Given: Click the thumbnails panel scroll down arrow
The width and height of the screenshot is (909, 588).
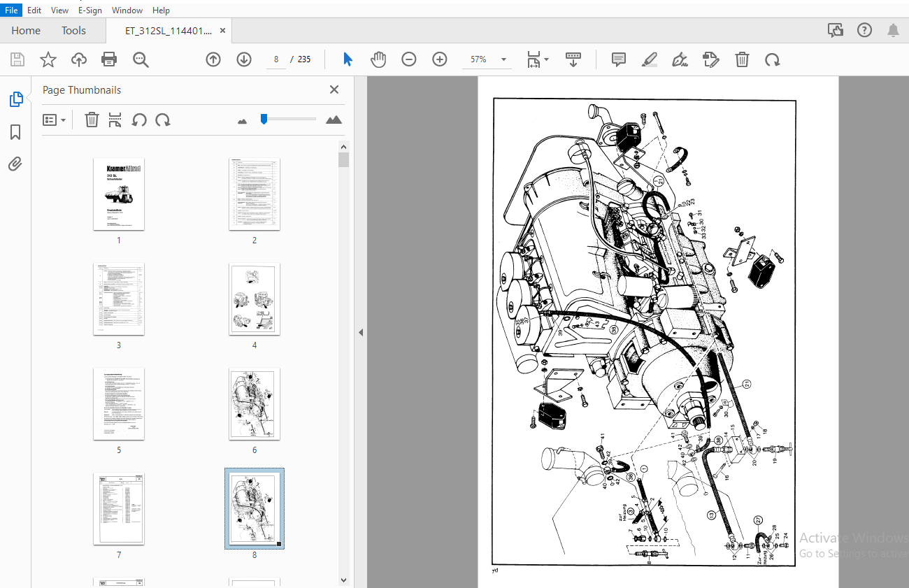Looking at the screenshot, I should pos(343,580).
